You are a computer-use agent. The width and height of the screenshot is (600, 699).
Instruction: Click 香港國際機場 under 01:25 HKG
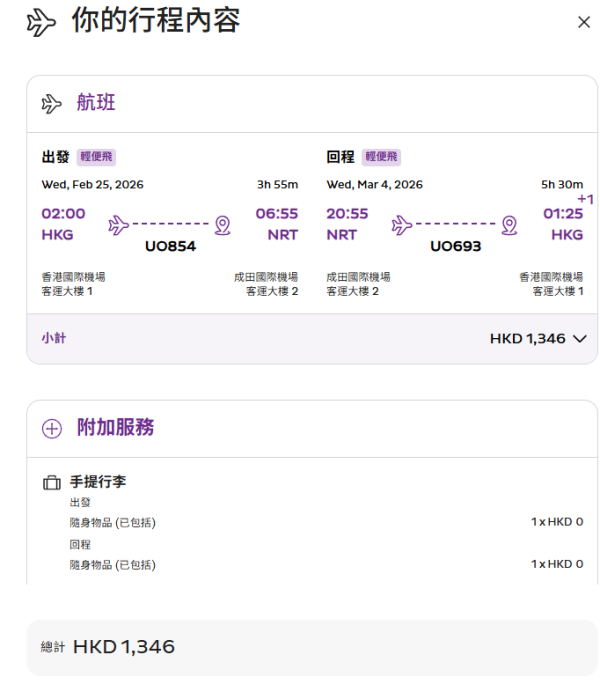click(551, 277)
